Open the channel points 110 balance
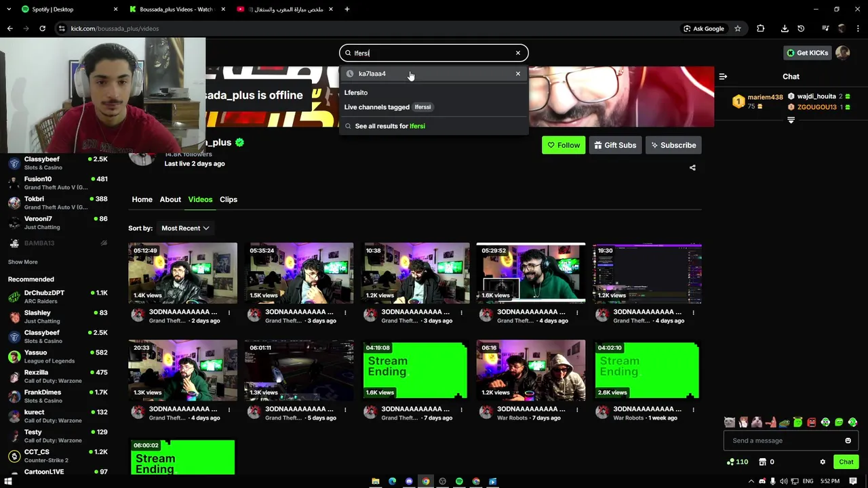868x488 pixels. click(737, 462)
